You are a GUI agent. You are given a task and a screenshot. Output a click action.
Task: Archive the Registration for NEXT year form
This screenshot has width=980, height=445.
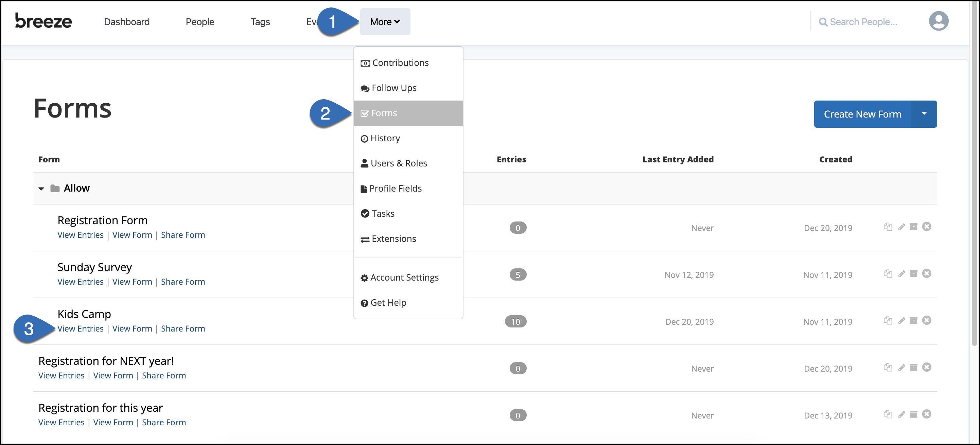pyautogui.click(x=914, y=368)
